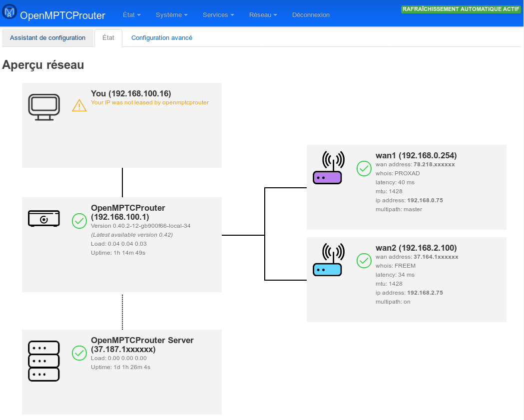Click the Aperçu réseau page heading

[43, 65]
